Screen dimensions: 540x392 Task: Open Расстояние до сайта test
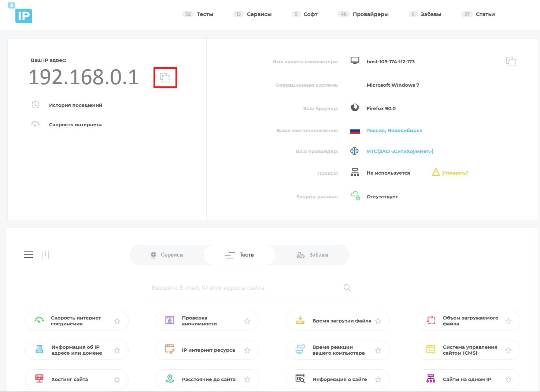pos(207,379)
